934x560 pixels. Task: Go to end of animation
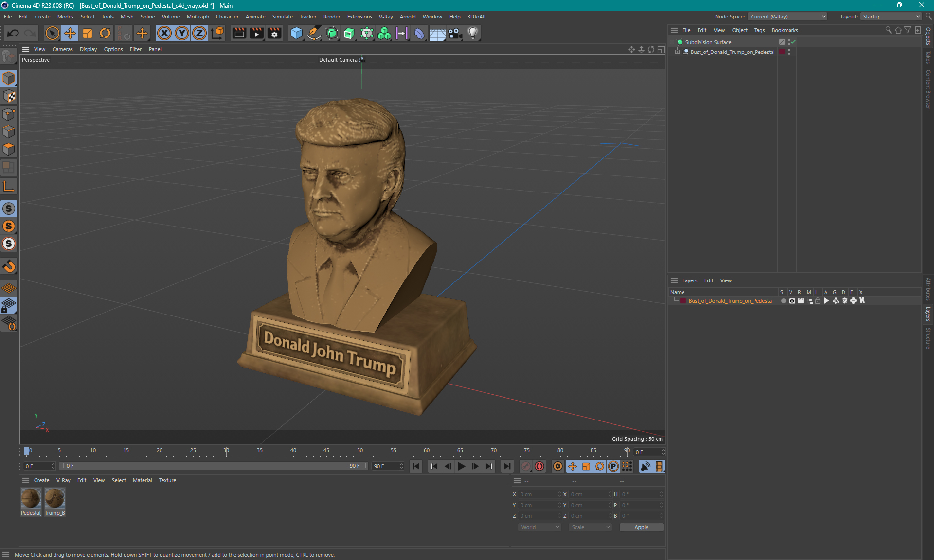[x=507, y=466]
